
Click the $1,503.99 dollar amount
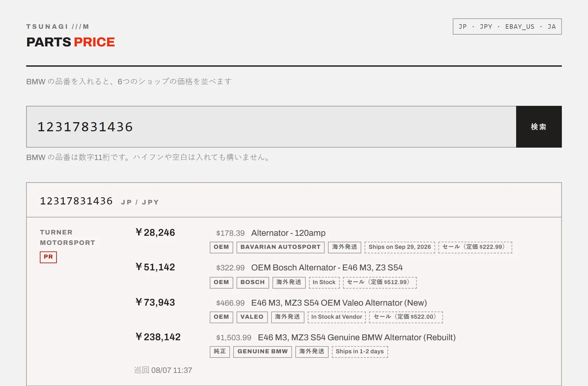[x=234, y=338]
